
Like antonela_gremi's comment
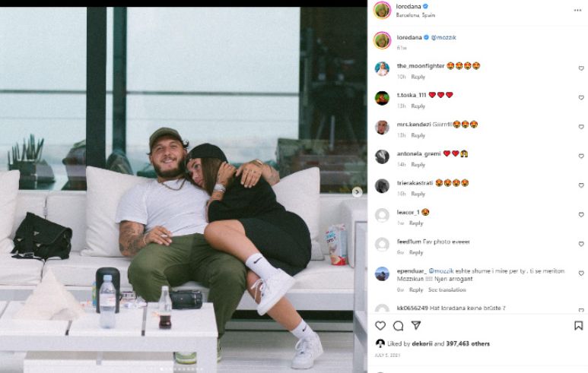(x=581, y=156)
